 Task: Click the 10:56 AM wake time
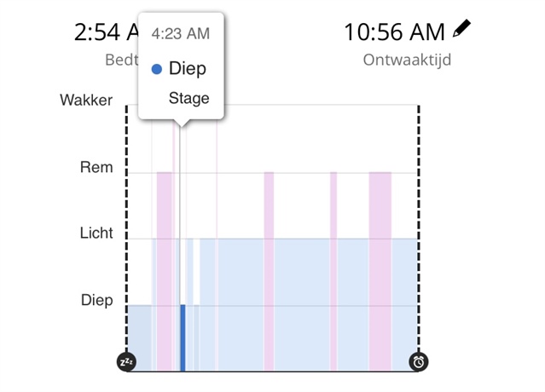395,32
